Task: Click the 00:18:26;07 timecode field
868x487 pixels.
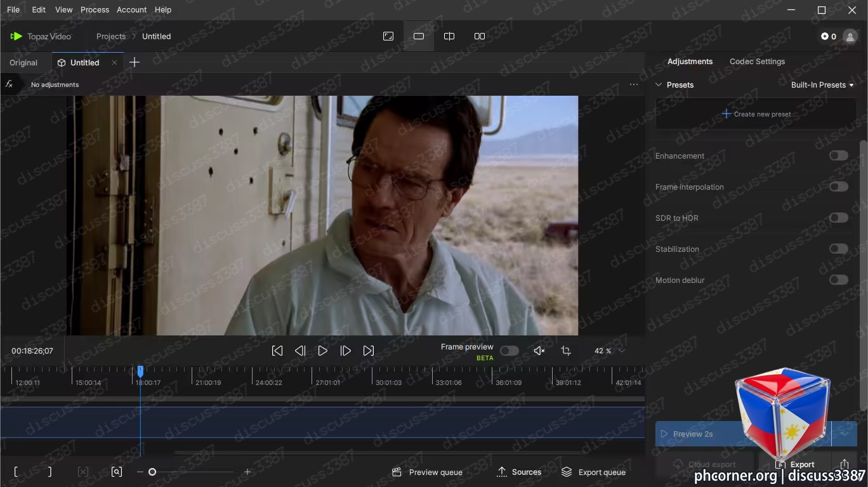Action: 32,351
